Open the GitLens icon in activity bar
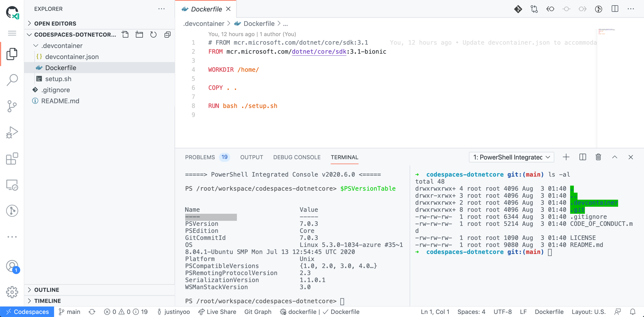Screen dimensions: 644x317 (12, 211)
